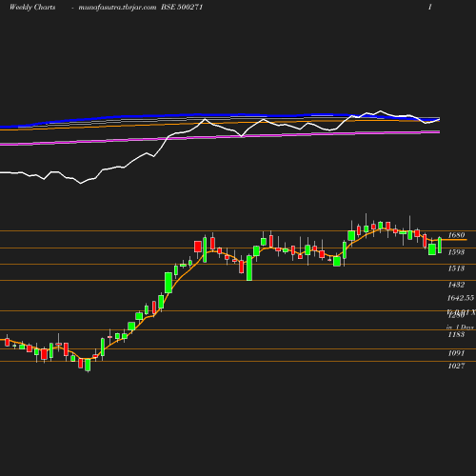Click the 1091 price level label
Image resolution: width=476 pixels, height=476 pixels.
tap(456, 353)
